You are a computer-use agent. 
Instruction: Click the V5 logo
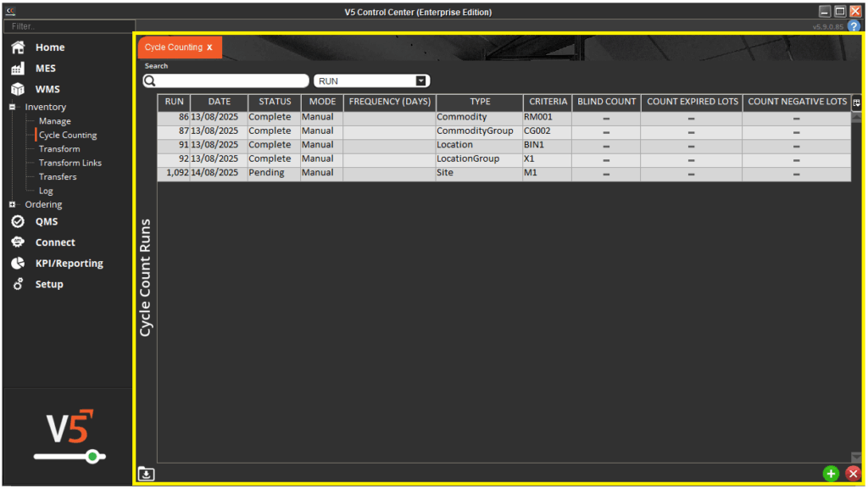click(70, 426)
